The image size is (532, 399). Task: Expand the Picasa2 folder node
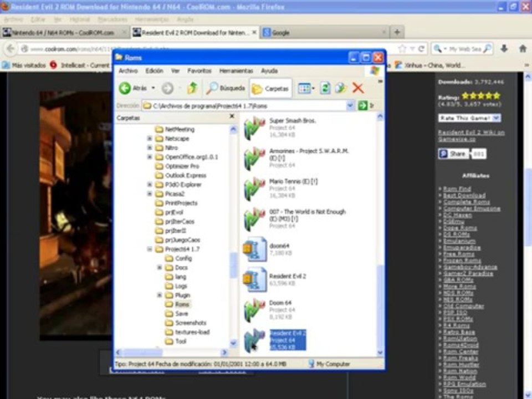(x=149, y=194)
